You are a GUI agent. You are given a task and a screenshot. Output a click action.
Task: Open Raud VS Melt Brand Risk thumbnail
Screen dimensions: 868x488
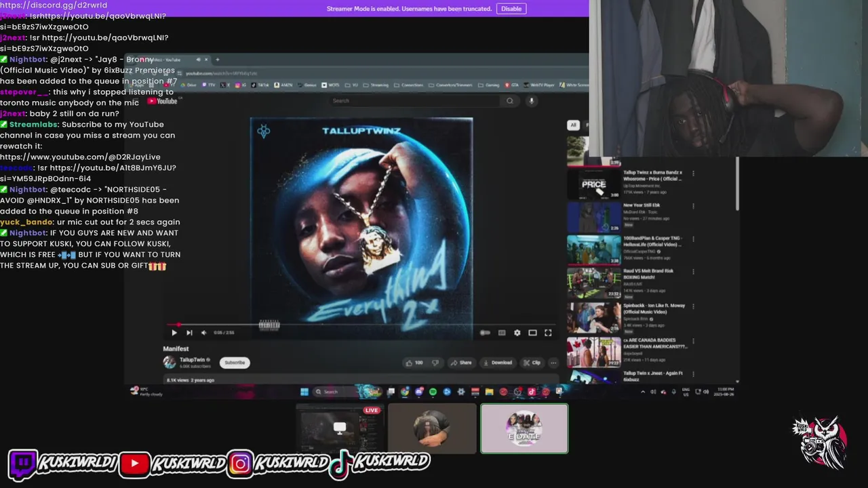[593, 283]
